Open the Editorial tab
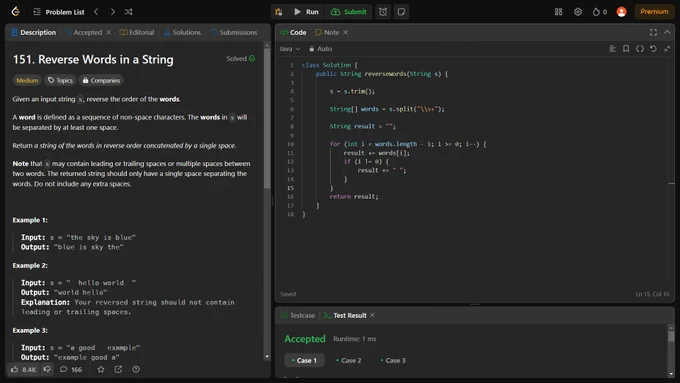680x383 pixels. tap(137, 33)
